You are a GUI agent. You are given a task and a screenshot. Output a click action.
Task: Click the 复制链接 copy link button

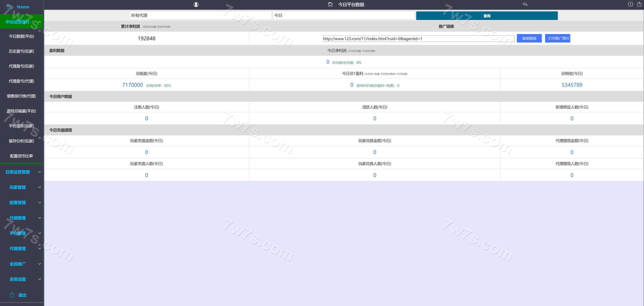(529, 39)
